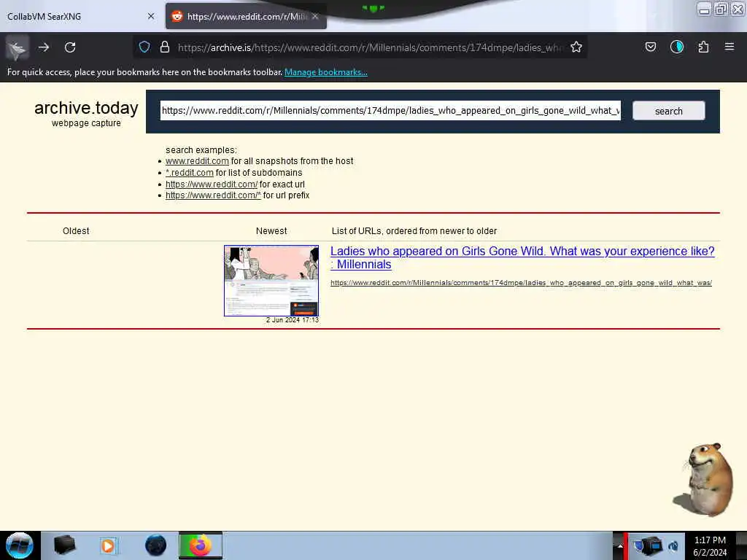Click the browser address bar URL
The width and height of the screenshot is (747, 560).
point(370,47)
